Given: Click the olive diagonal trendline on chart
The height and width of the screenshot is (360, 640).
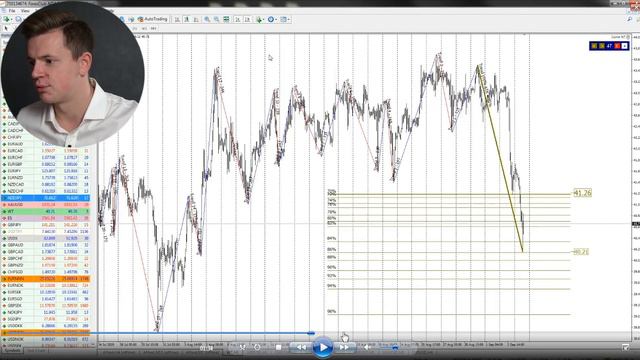Looking at the screenshot, I should (x=500, y=158).
